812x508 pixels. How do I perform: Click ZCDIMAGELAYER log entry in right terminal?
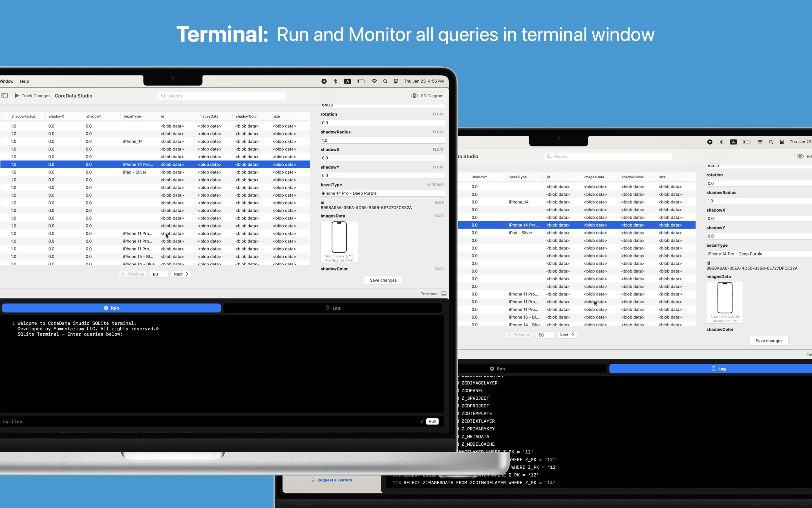[x=479, y=383]
